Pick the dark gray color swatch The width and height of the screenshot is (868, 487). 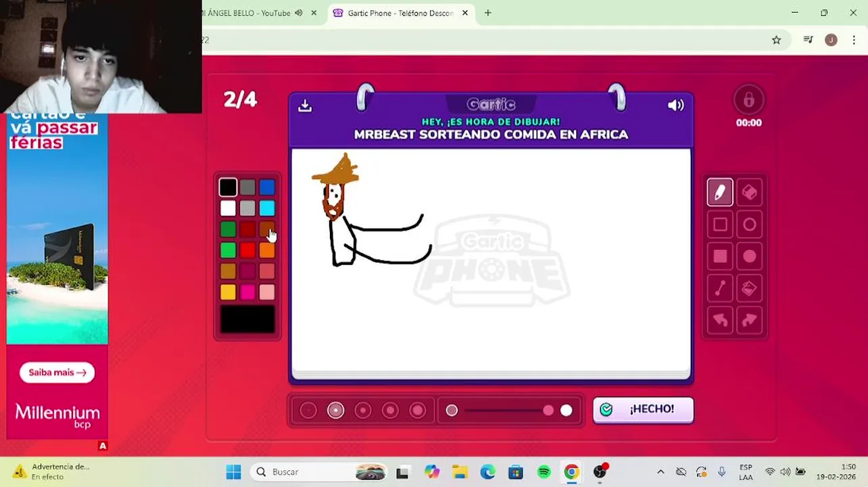pos(247,187)
